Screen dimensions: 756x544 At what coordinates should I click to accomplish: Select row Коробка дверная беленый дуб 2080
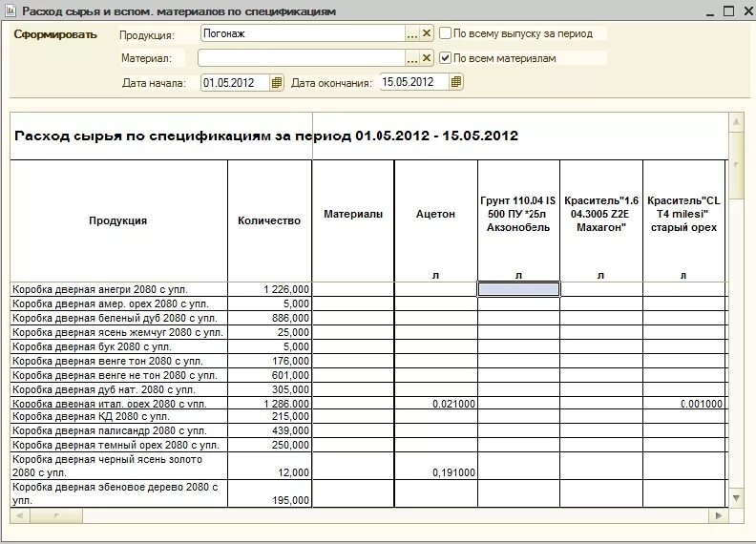click(x=118, y=318)
